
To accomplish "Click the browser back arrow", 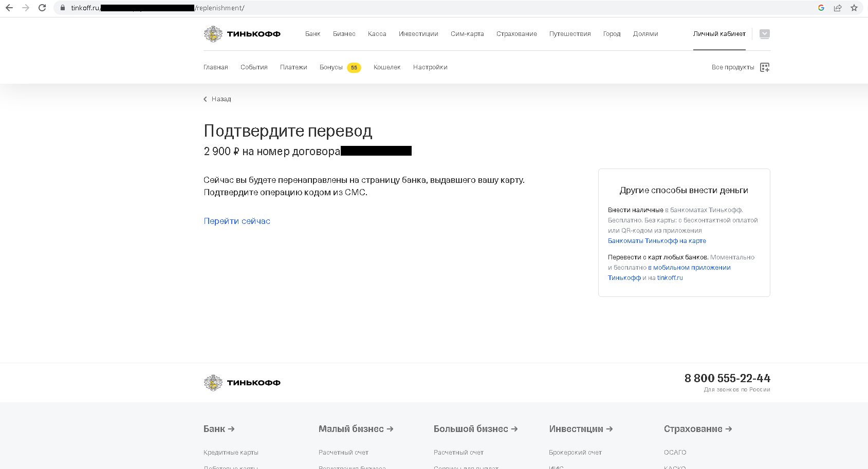I will click(9, 8).
